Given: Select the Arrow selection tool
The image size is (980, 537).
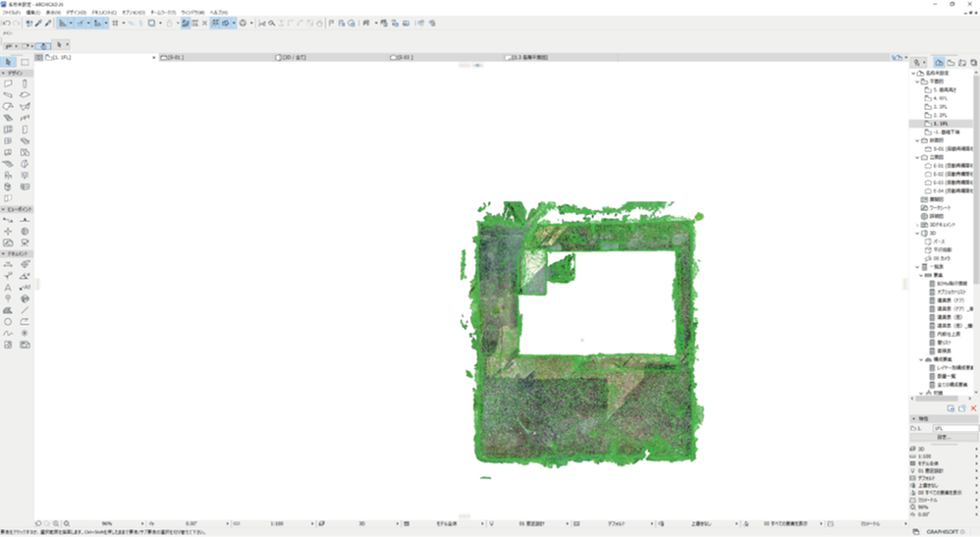Looking at the screenshot, I should pos(8,62).
